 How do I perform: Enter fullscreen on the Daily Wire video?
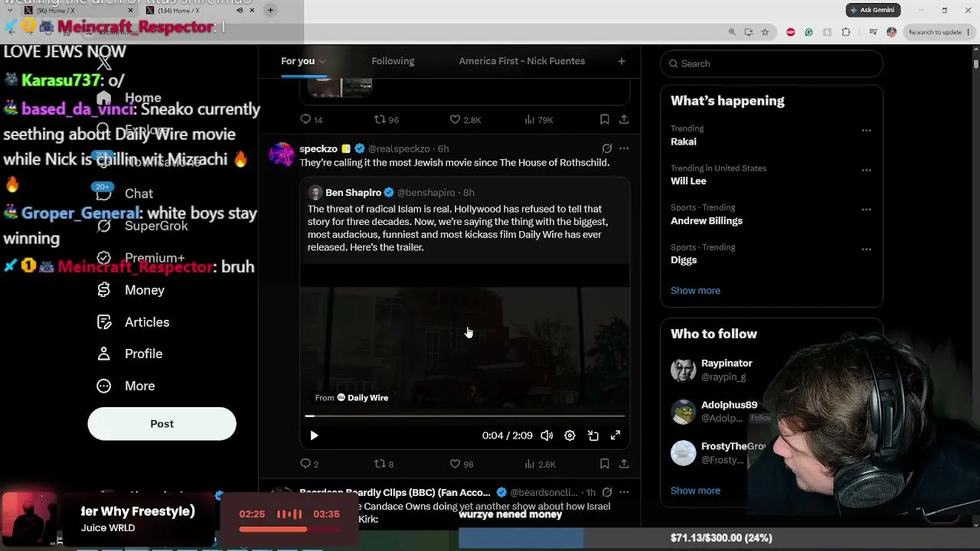[x=616, y=435]
